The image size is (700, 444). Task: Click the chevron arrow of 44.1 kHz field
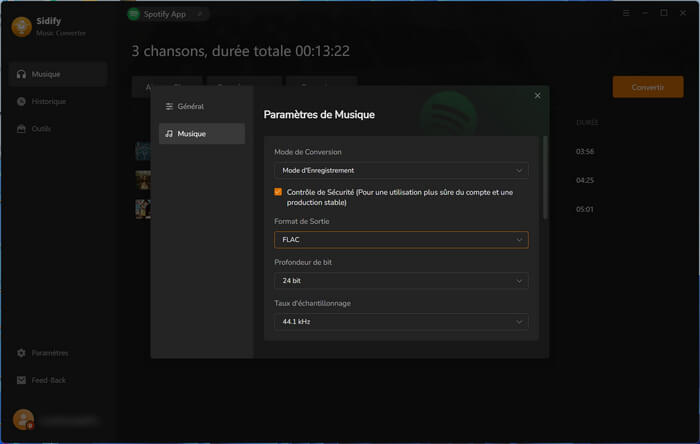pyautogui.click(x=519, y=321)
